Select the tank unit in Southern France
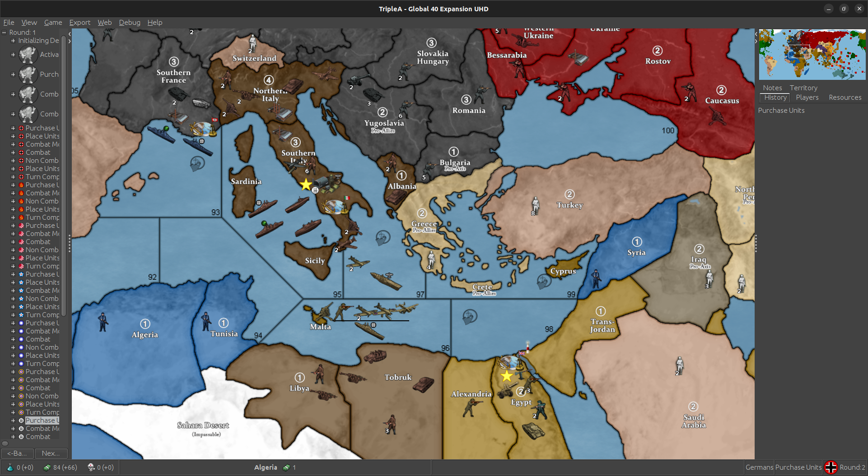 178,93
